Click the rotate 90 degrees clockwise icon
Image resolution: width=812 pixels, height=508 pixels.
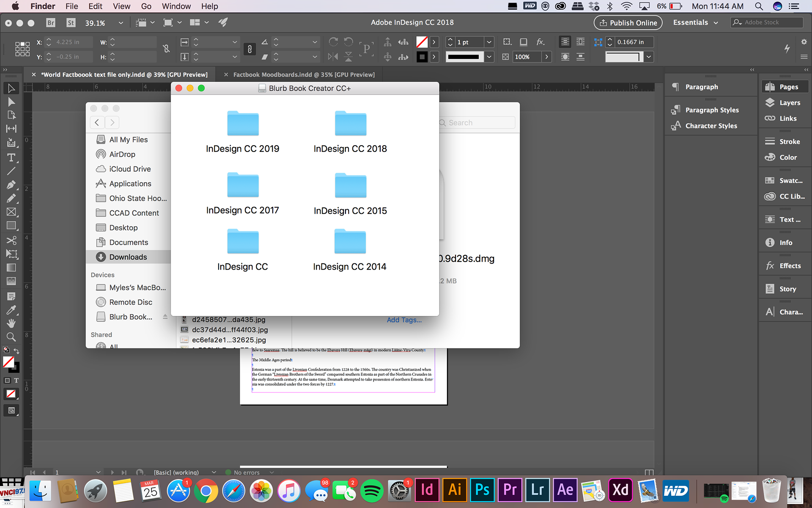pos(333,42)
